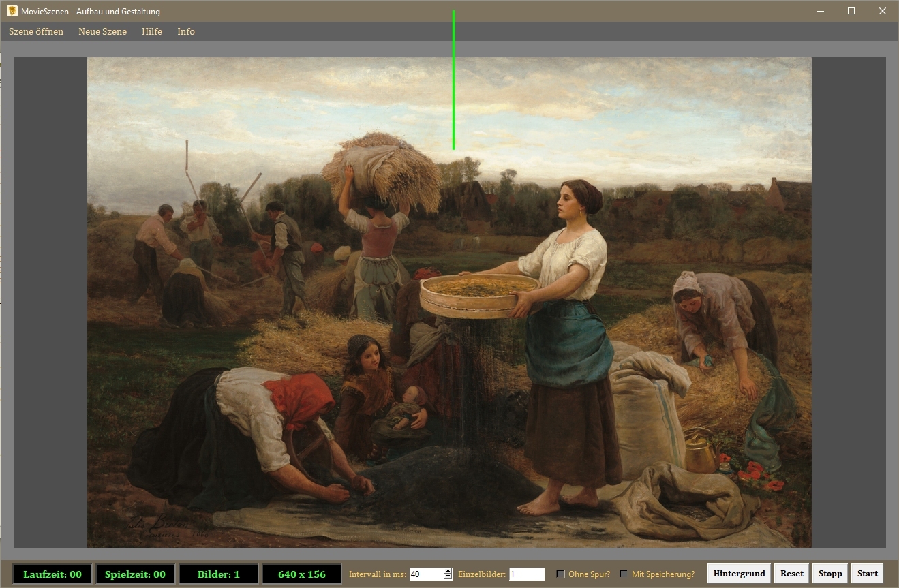Click the Spielzeit: 00 display
The height and width of the screenshot is (588, 899).
point(136,574)
